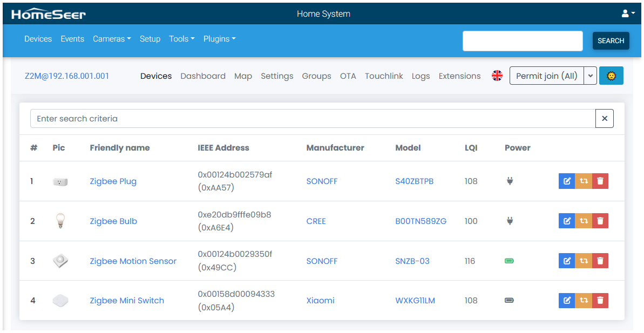Delete the Zigbee Motion Sensor device
The image size is (644, 333).
600,261
